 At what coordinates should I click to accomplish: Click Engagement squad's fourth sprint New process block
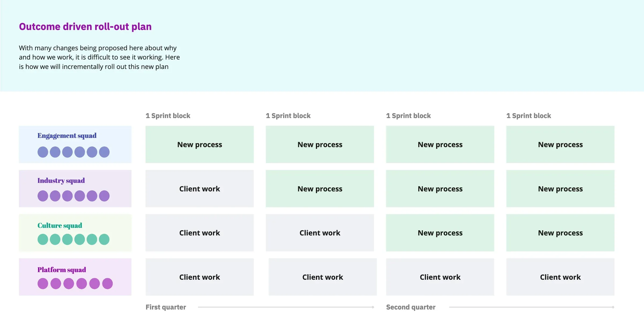coord(560,144)
